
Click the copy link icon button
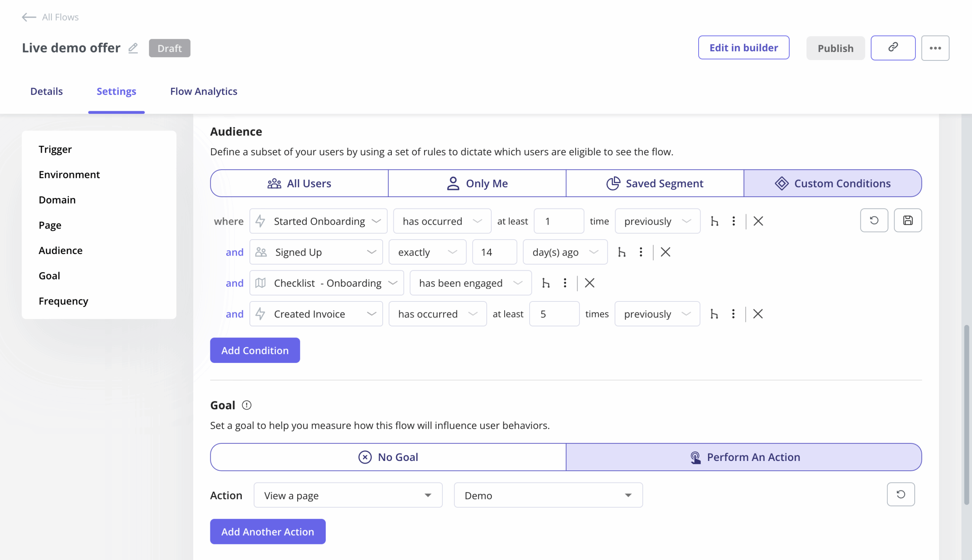(x=893, y=48)
